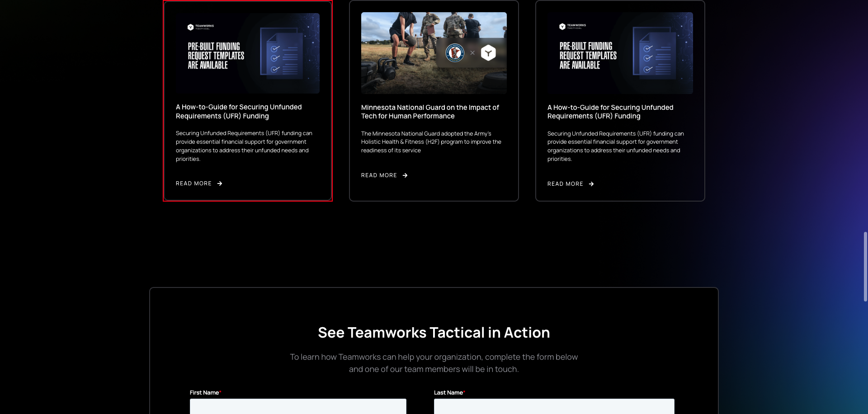This screenshot has width=868, height=414.
Task: Click the Teamworks hexagon logo on Minnesota card image
Action: pos(487,53)
